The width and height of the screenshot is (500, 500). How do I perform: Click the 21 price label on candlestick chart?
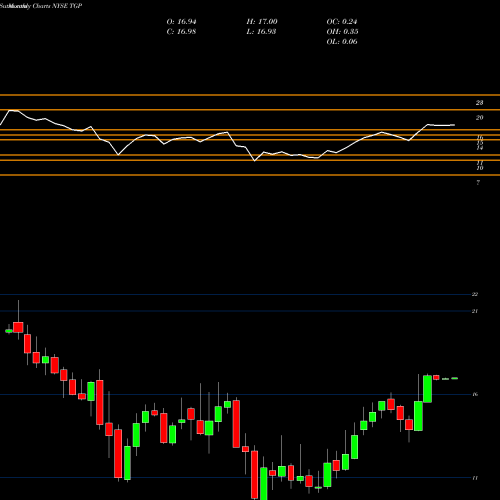[475, 311]
